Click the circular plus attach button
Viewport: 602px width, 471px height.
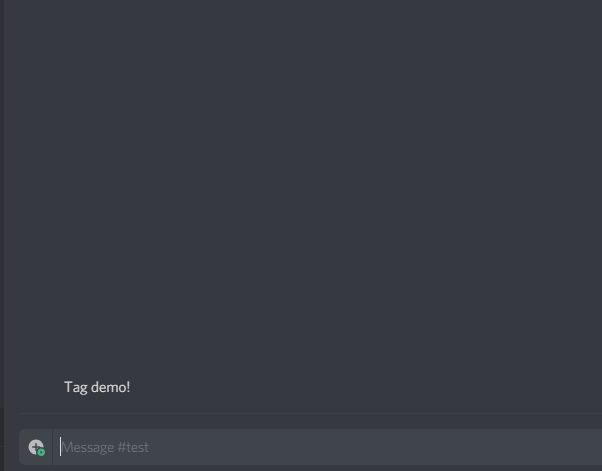(36, 447)
